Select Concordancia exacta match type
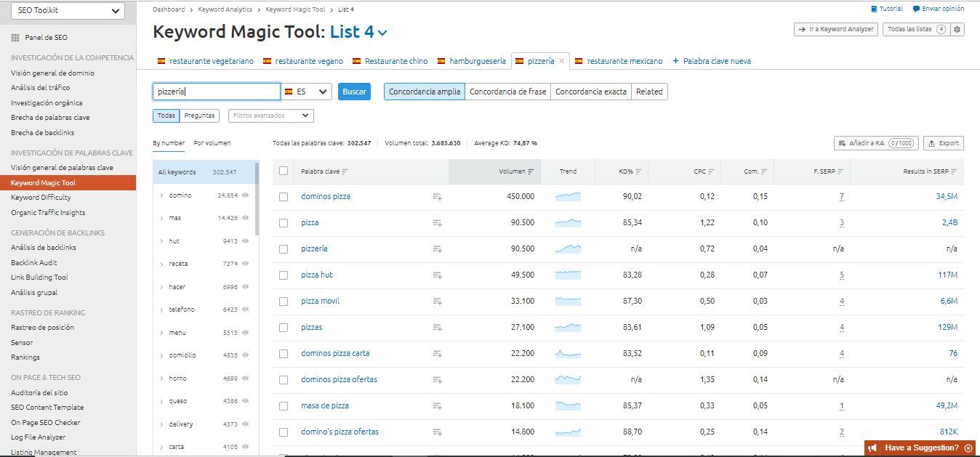The height and width of the screenshot is (457, 980). [590, 92]
